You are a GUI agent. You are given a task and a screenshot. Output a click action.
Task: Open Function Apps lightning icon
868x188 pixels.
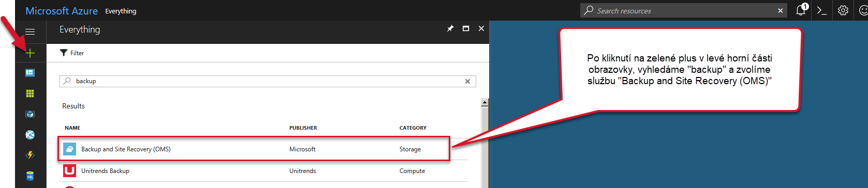[30, 155]
